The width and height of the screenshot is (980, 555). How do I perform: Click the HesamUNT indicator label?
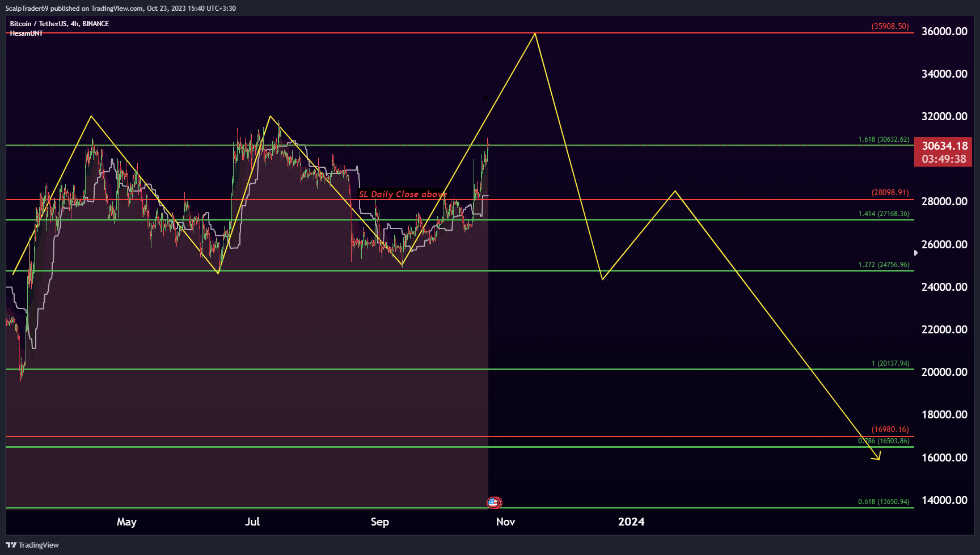click(27, 33)
